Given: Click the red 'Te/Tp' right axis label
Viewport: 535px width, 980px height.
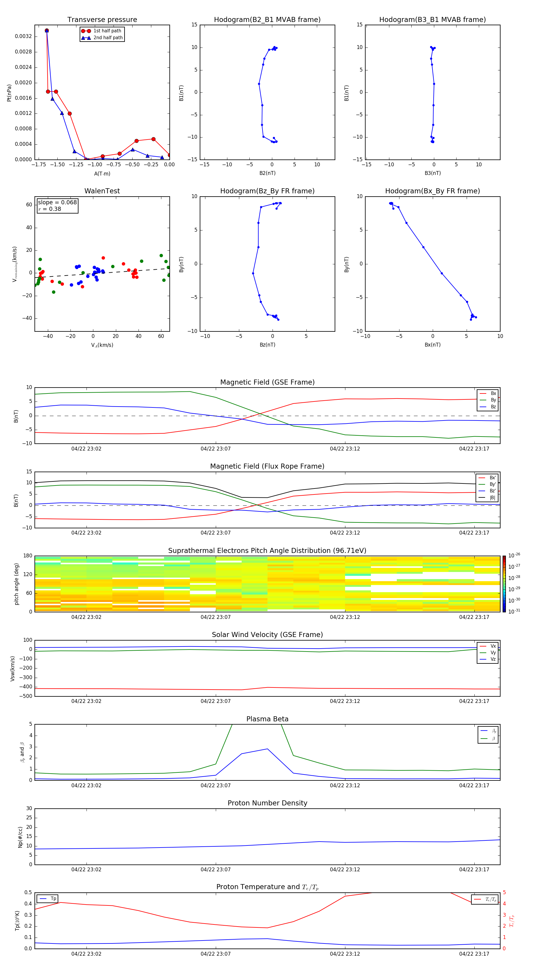Looking at the screenshot, I should click(512, 921).
